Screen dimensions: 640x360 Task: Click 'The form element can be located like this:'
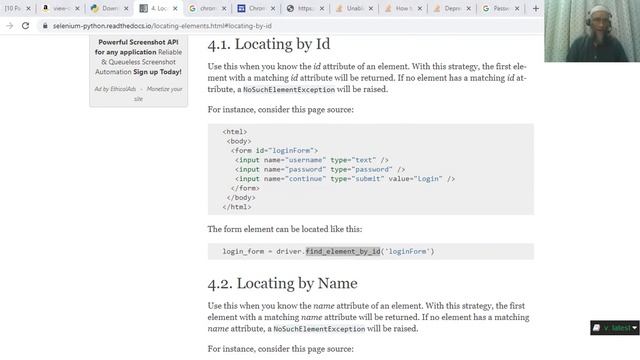(x=285, y=229)
